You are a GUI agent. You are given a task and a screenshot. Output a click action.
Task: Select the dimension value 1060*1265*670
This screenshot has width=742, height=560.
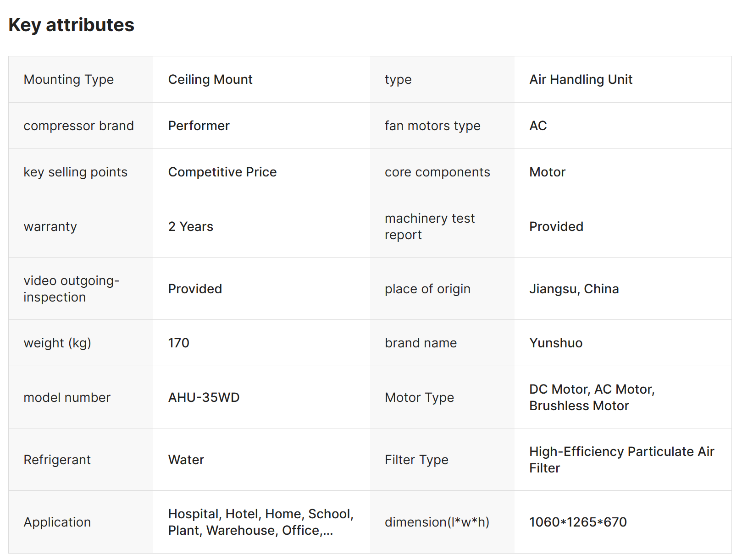[x=578, y=522]
